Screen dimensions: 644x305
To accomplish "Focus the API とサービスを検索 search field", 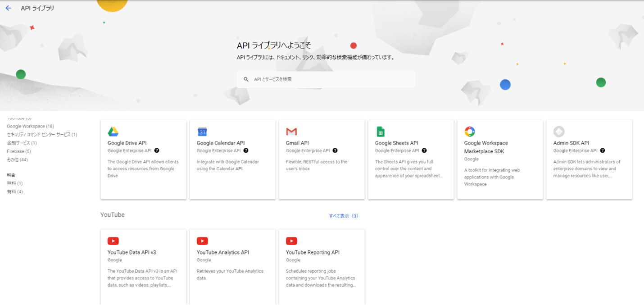I will tap(326, 79).
